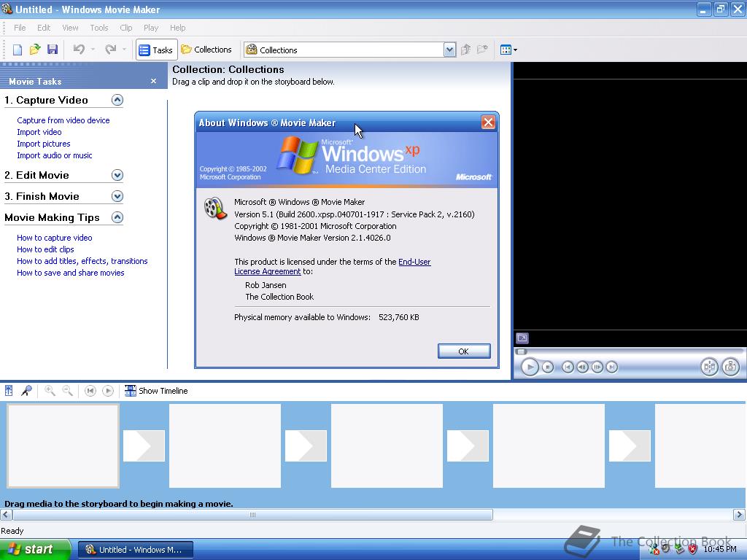Click the Take Picture camera icon

pos(730,367)
